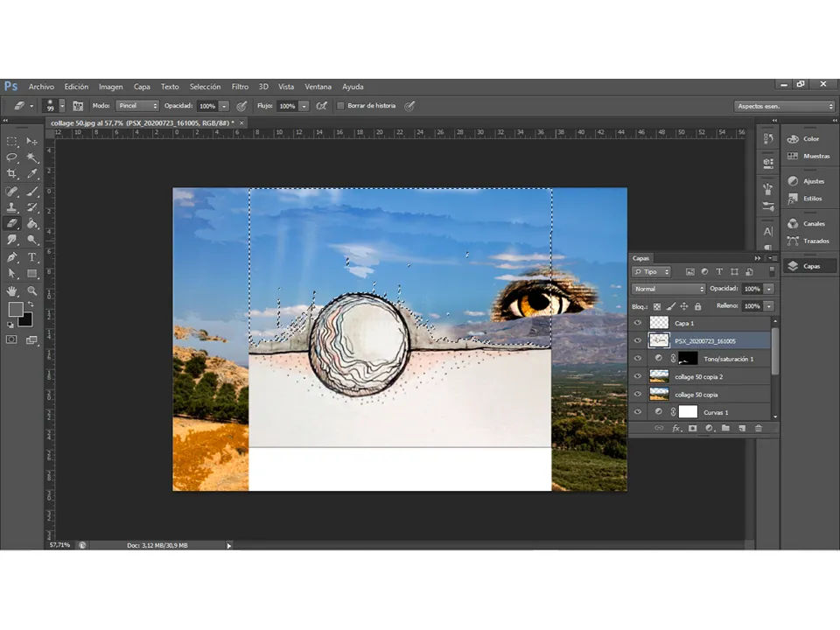Open the Filtro menu
This screenshot has width=840, height=630.
click(x=240, y=87)
